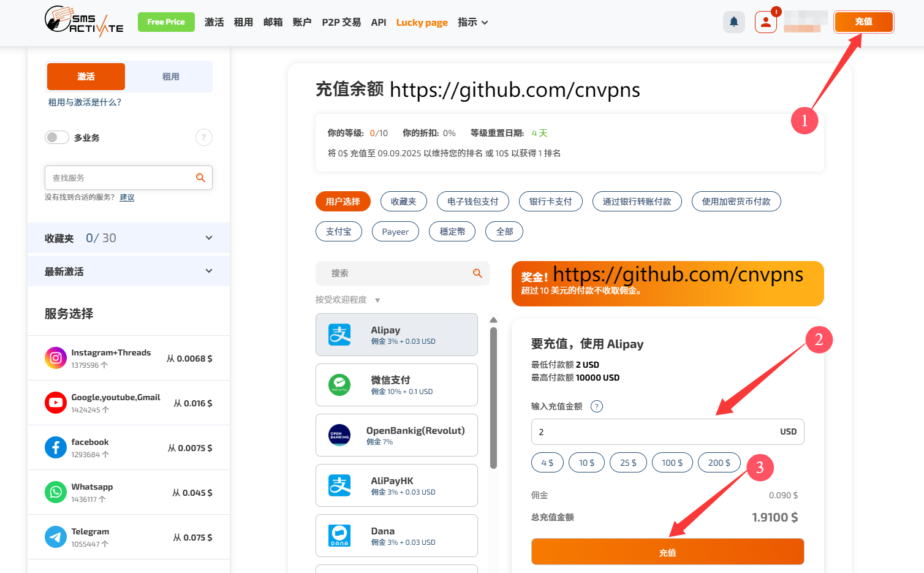The width and height of the screenshot is (924, 573).
Task: Toggle the 多业务 multi-service switch
Action: click(x=56, y=137)
